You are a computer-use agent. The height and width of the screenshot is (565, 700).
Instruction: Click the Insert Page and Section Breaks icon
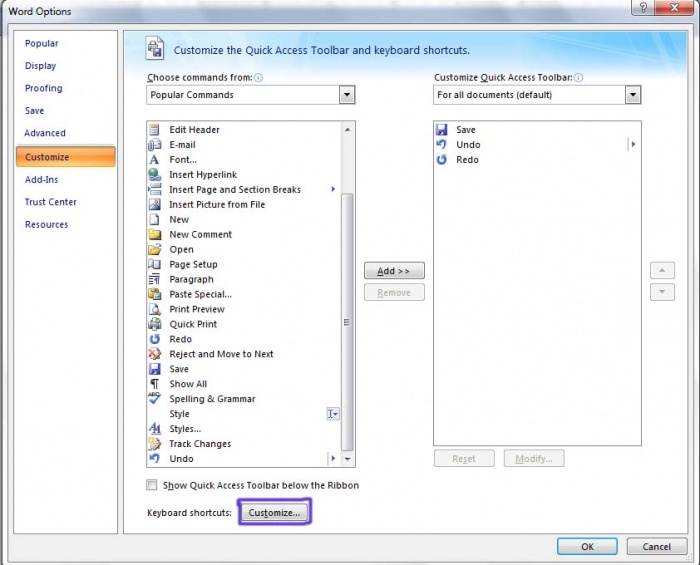(154, 190)
